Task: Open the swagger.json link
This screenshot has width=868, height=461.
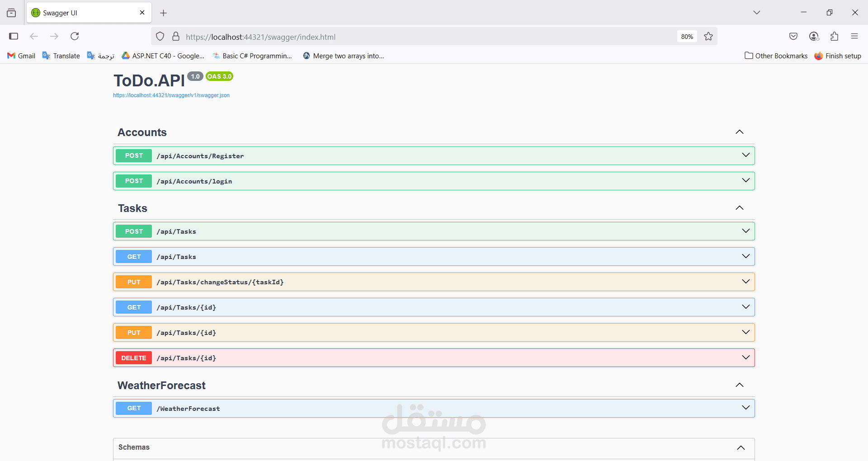Action: pyautogui.click(x=171, y=95)
